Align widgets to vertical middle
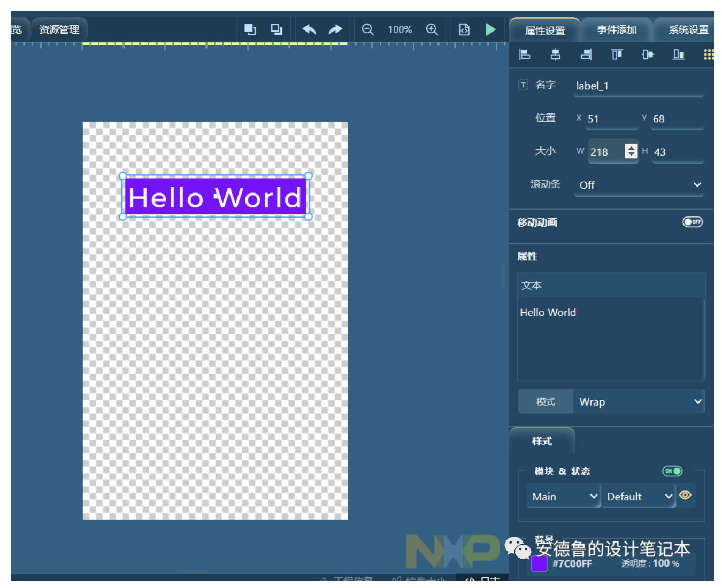The width and height of the screenshot is (722, 588). tap(648, 54)
